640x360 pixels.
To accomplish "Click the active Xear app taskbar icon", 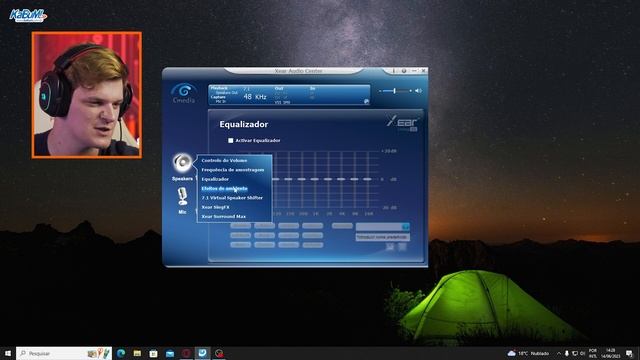I will click(202, 353).
